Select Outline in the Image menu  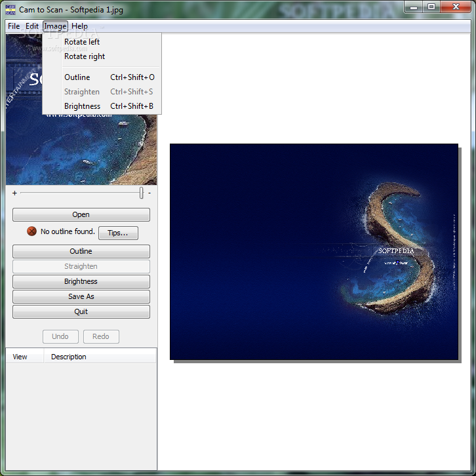102,77
